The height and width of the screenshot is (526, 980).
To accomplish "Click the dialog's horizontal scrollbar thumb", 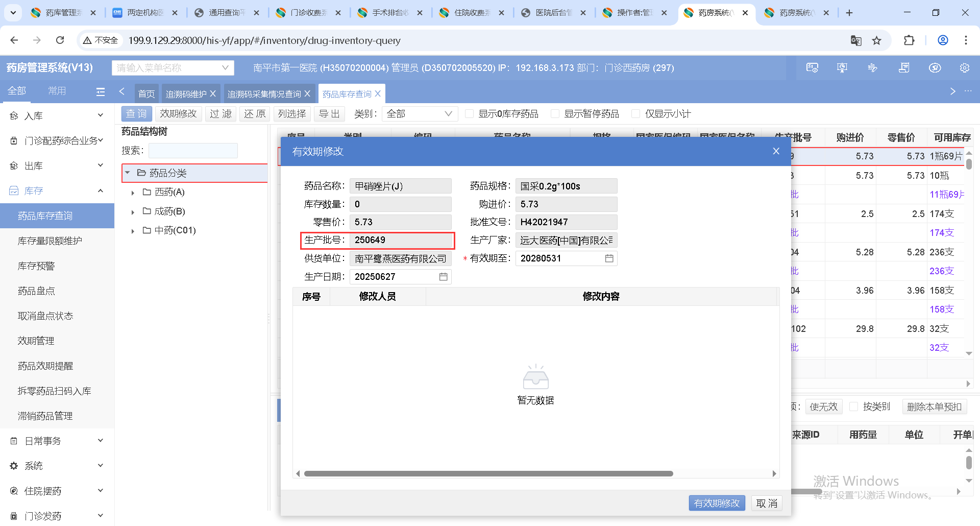I will [488, 474].
